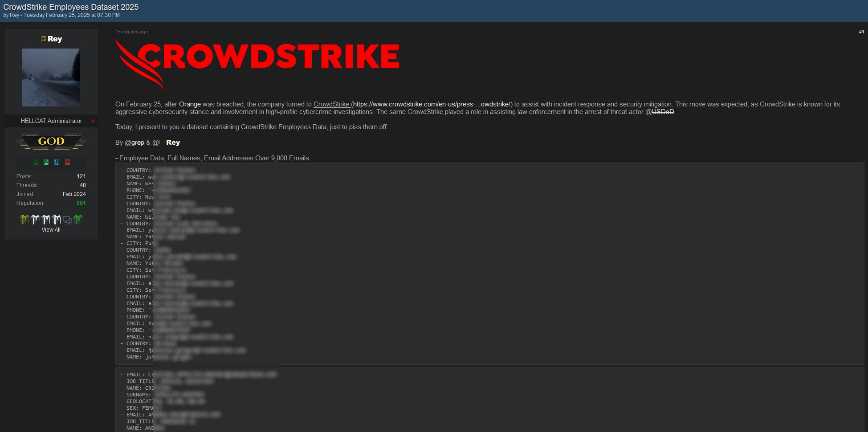The image size is (868, 432).
Task: Open Rey's profile from the sidebar username
Action: click(x=55, y=39)
